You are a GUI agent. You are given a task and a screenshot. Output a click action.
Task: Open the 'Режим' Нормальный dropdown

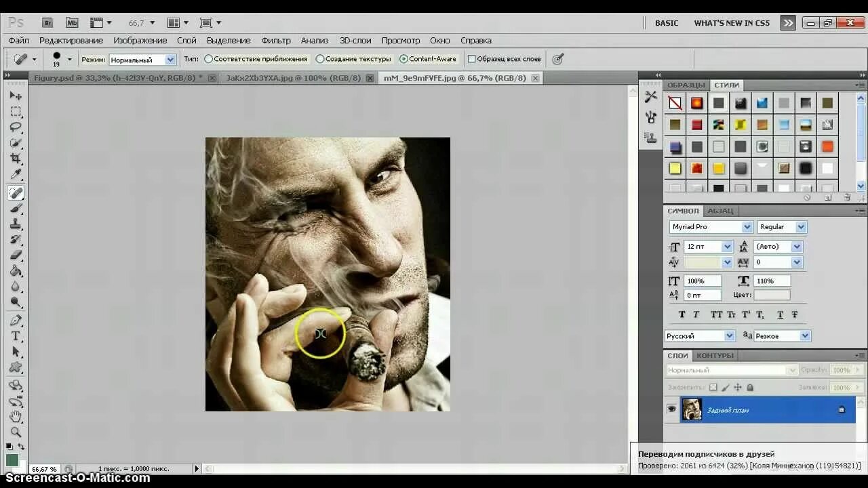pyautogui.click(x=142, y=60)
